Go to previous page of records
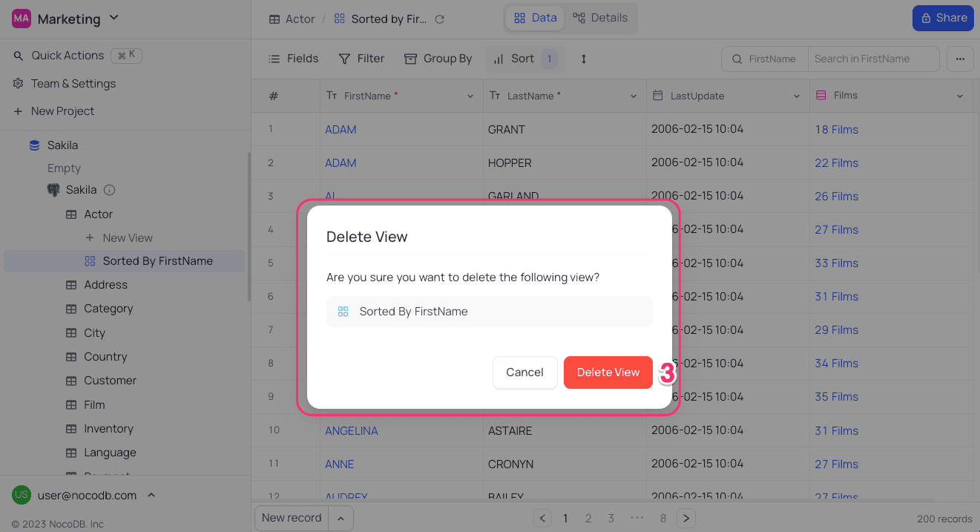This screenshot has height=532, width=980. coord(543,518)
